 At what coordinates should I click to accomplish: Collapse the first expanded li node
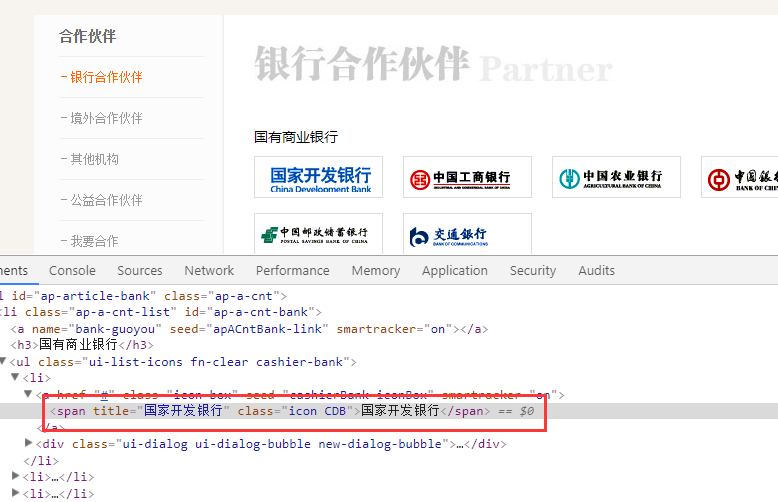(15, 377)
